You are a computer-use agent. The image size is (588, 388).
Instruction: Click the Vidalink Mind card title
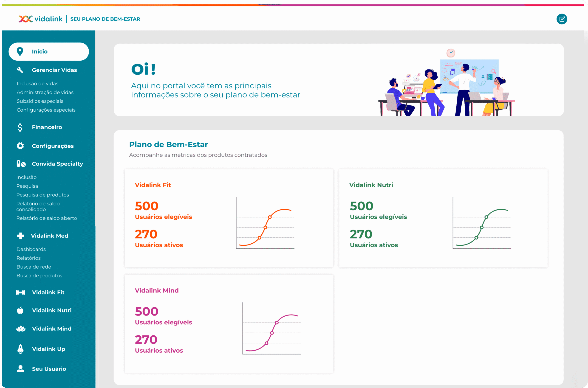click(156, 290)
